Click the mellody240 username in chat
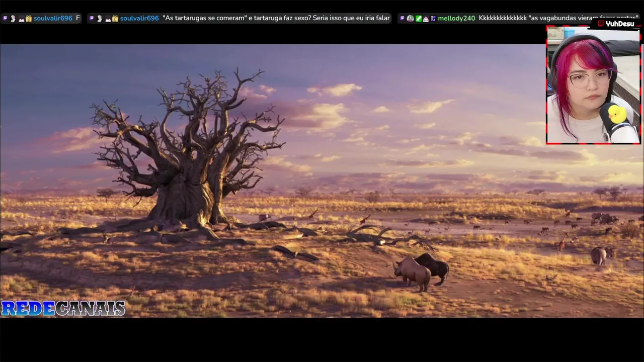This screenshot has width=644, height=362. tap(456, 18)
